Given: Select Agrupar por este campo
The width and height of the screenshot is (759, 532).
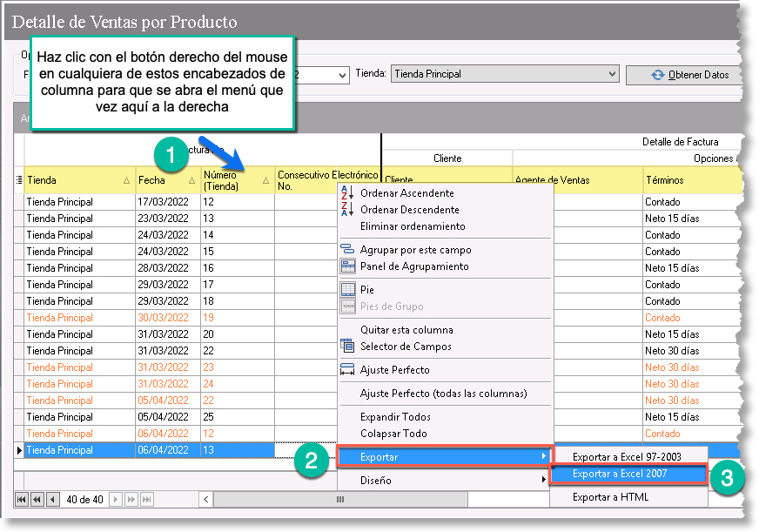Looking at the screenshot, I should coord(446,249).
